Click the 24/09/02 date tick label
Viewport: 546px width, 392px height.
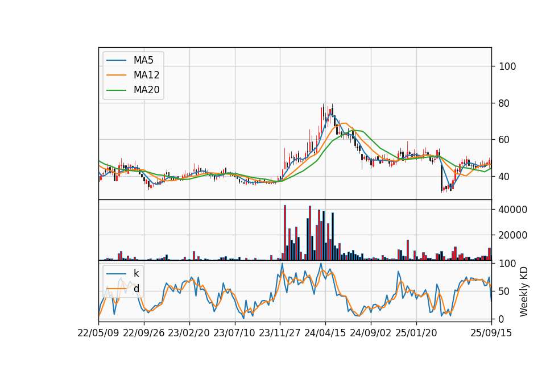click(370, 333)
